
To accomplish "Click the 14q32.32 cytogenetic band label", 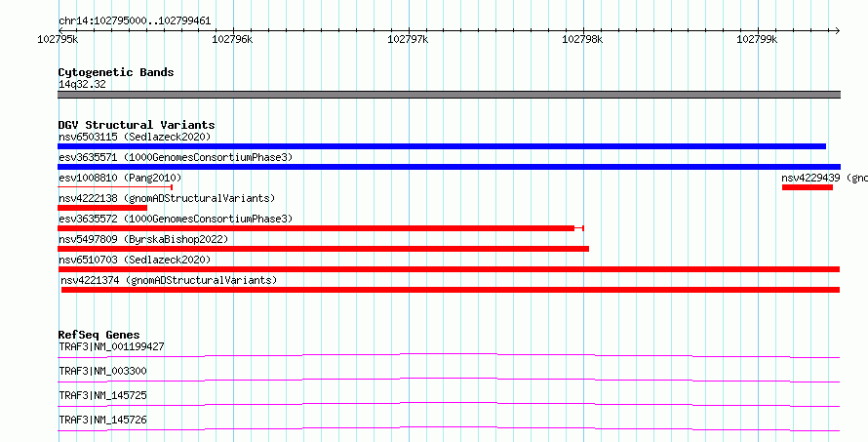I will (82, 85).
